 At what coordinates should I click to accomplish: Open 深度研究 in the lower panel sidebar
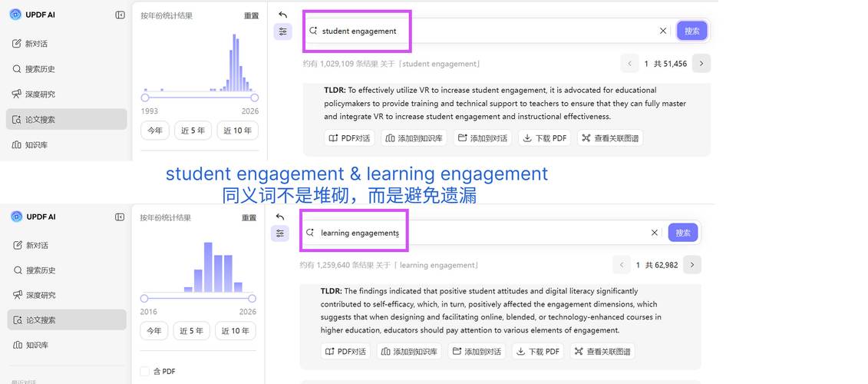[x=66, y=295]
